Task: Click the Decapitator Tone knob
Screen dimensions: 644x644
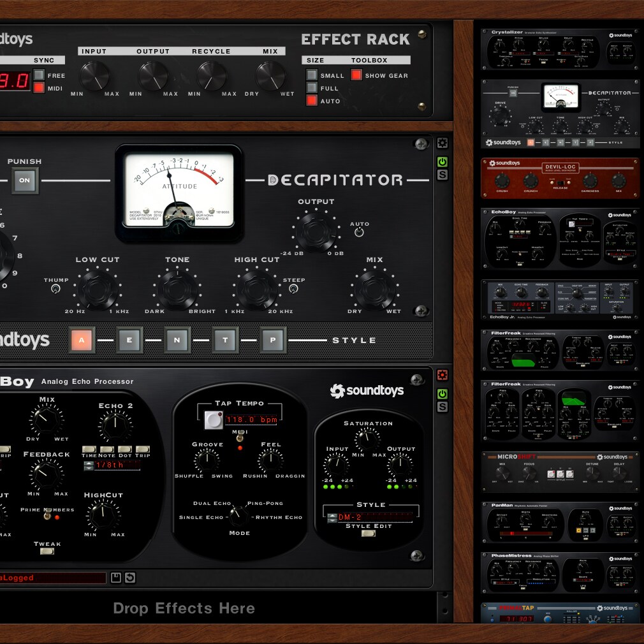Action: pos(177,289)
